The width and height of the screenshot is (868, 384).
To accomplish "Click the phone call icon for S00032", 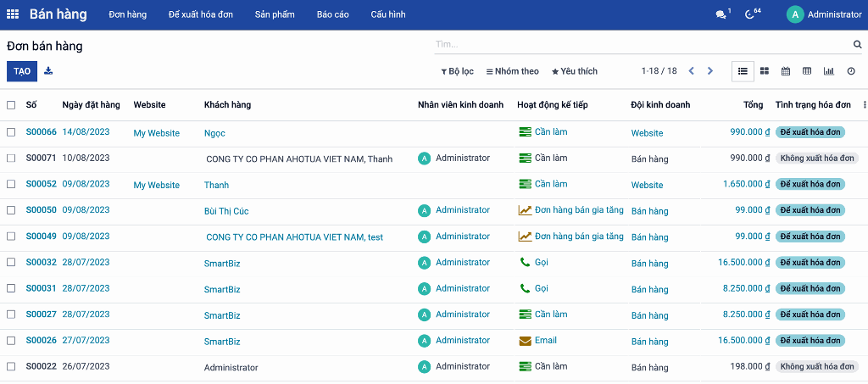I will coord(525,262).
